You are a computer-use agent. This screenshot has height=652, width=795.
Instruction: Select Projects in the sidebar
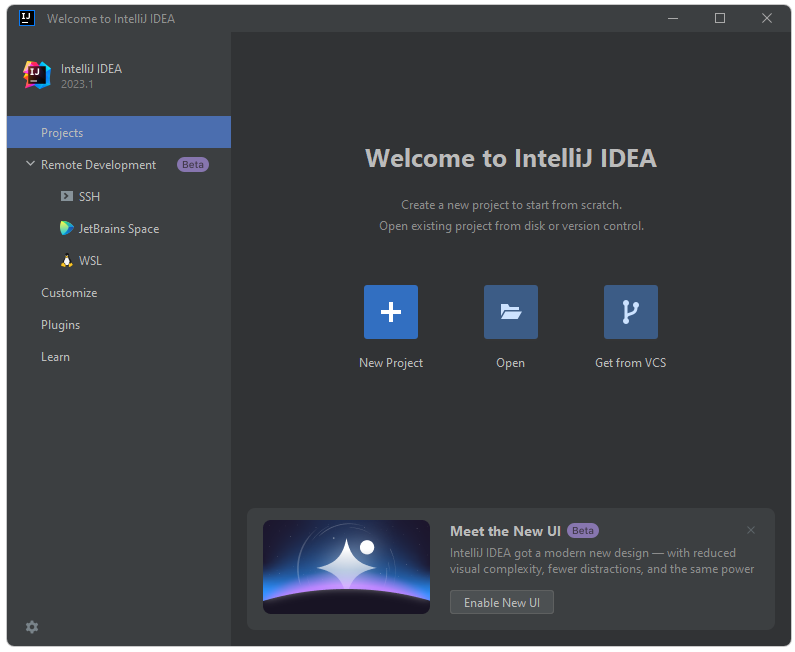(x=62, y=133)
